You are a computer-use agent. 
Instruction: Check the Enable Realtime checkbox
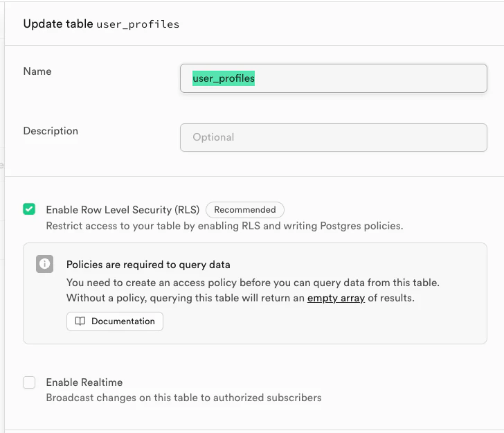point(29,382)
